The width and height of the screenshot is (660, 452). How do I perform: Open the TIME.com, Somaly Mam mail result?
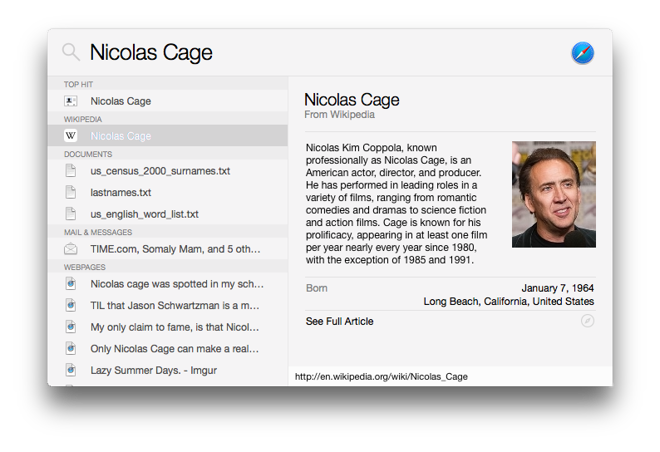coord(175,249)
